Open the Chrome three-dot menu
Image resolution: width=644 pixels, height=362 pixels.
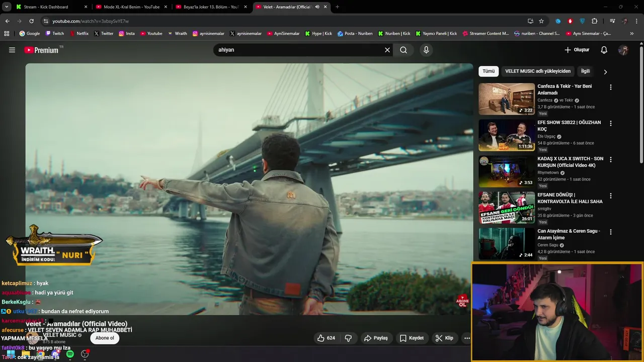637,21
